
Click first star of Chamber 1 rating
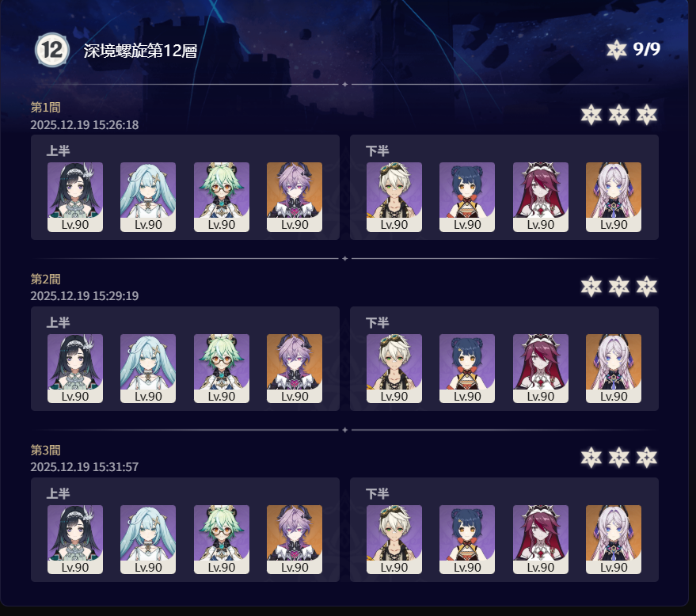(x=591, y=115)
